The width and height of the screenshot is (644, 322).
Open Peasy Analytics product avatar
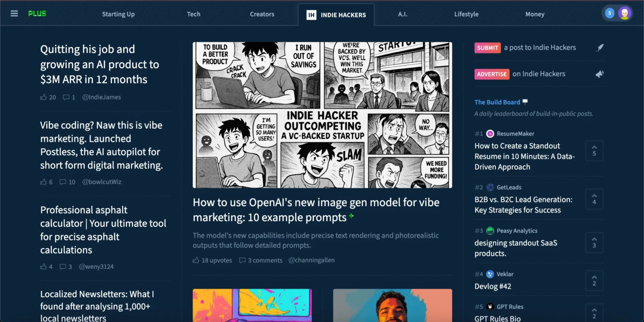pyautogui.click(x=490, y=231)
